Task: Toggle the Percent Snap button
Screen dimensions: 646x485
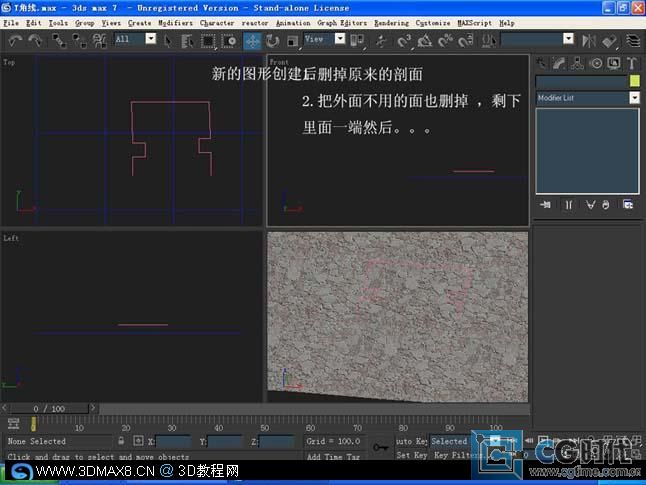Action: coord(445,41)
